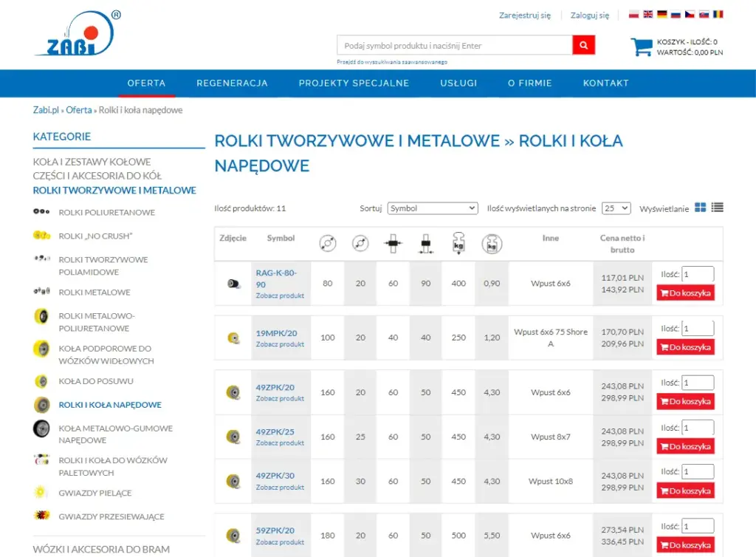Screen dimensions: 756x557
Task: Click quantity field for 49ZPK/25
Action: (x=698, y=428)
